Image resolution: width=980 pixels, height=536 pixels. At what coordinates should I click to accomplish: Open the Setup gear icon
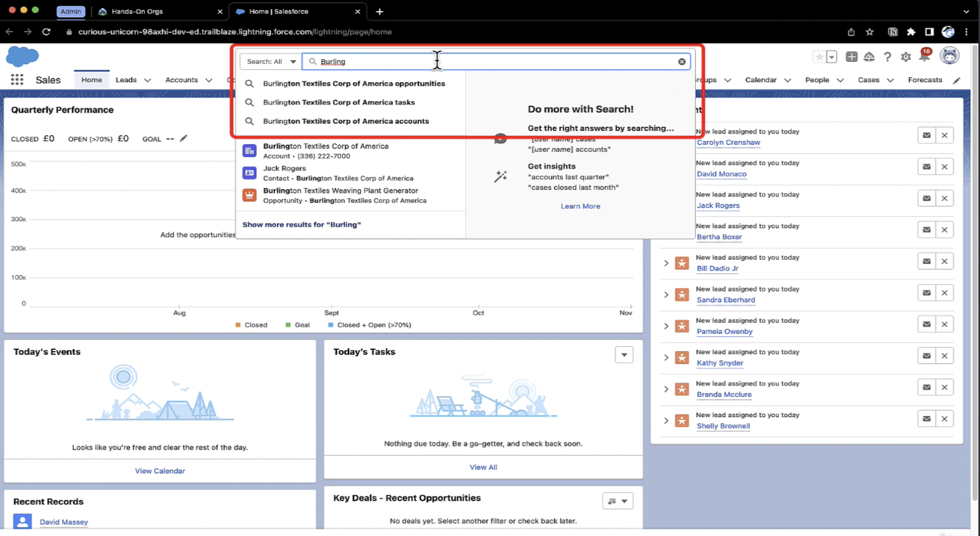[x=906, y=57]
